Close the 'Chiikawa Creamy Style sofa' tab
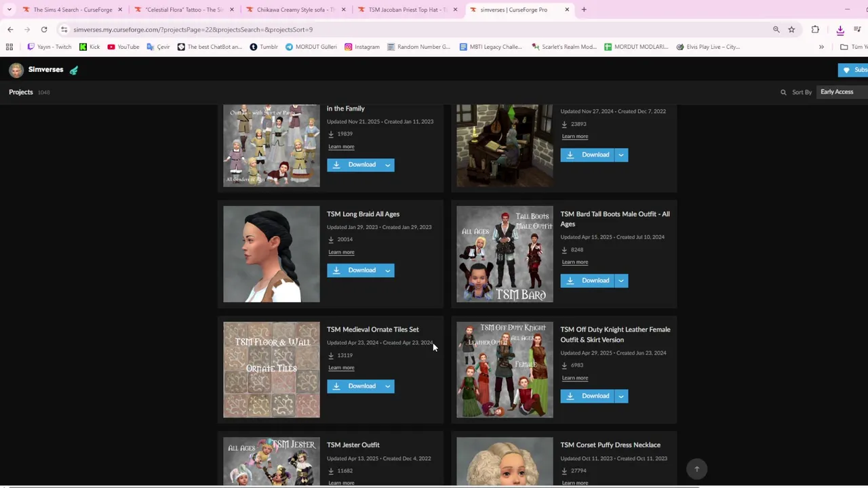This screenshot has width=868, height=488. point(344,9)
